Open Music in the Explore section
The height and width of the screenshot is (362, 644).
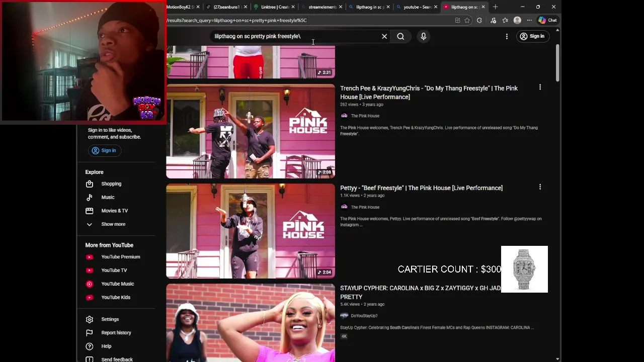point(108,198)
